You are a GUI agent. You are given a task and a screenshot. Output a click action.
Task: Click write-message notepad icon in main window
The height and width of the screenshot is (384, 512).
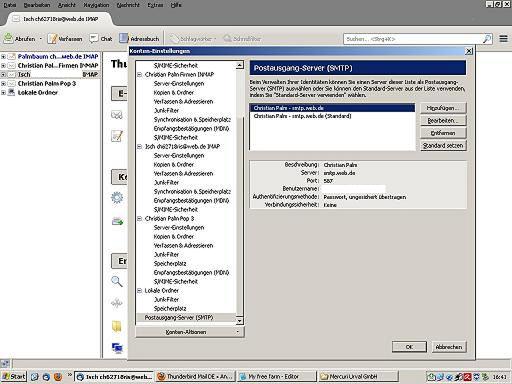click(117, 136)
